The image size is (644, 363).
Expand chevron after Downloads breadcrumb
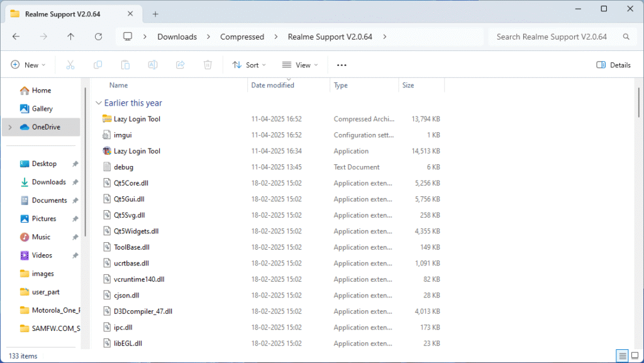209,36
